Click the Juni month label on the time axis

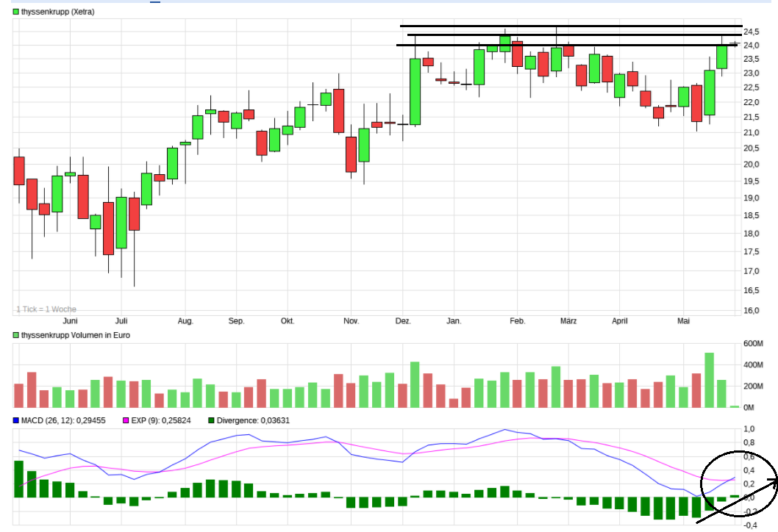pyautogui.click(x=70, y=321)
